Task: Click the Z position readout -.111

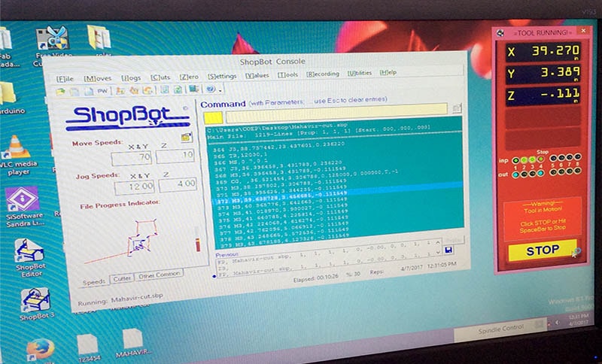Action: coord(543,95)
